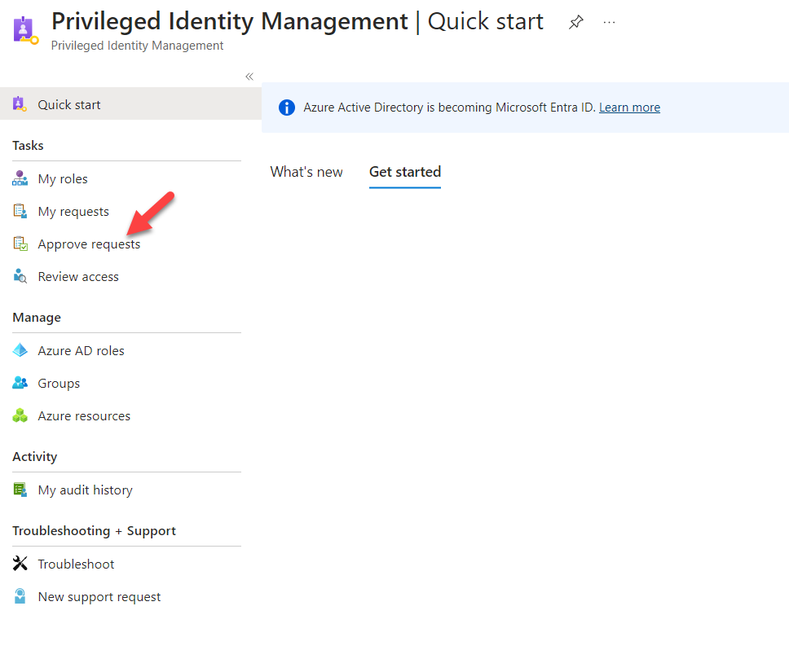The height and width of the screenshot is (672, 789).
Task: Open Troubleshoot
Action: (76, 564)
